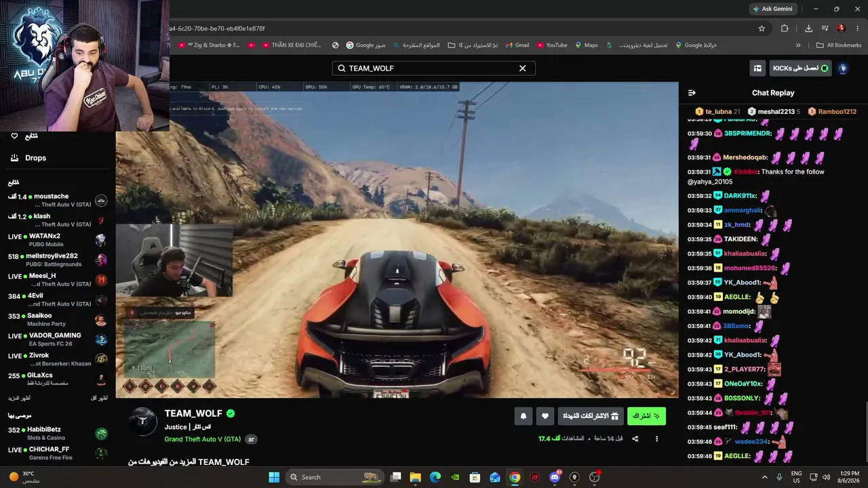868x488 pixels.
Task: Open Outlook from the taskbar
Action: click(x=495, y=477)
